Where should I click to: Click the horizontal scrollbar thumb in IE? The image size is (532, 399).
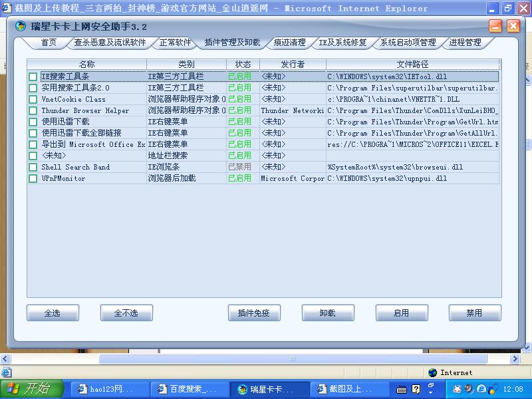293,358
